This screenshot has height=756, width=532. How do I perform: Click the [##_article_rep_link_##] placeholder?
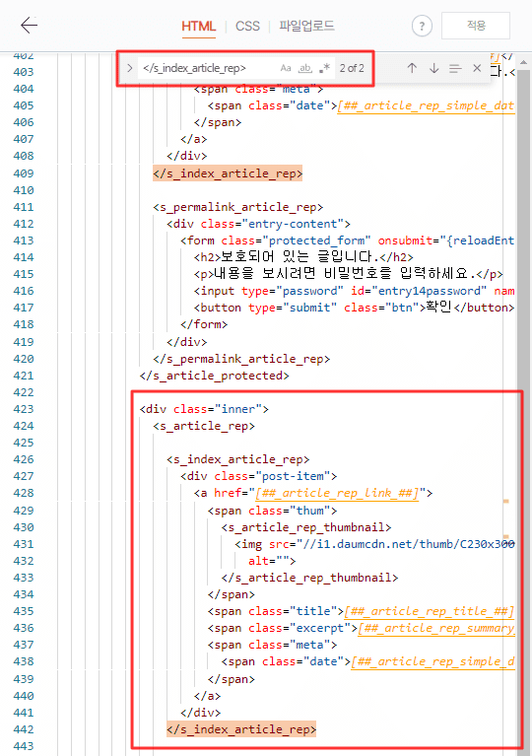[x=337, y=493]
